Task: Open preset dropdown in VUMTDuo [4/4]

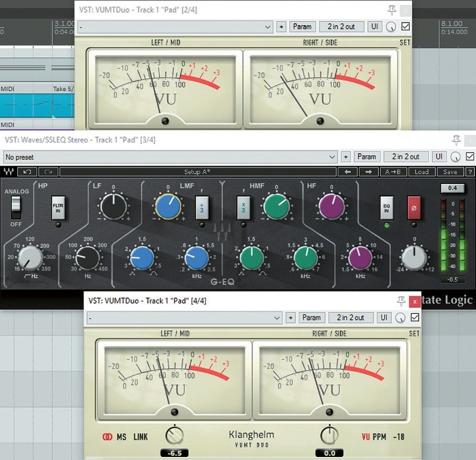Action: click(x=184, y=318)
